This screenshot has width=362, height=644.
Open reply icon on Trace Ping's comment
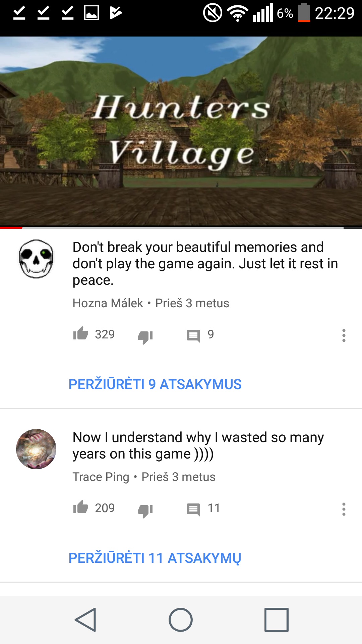click(x=193, y=509)
